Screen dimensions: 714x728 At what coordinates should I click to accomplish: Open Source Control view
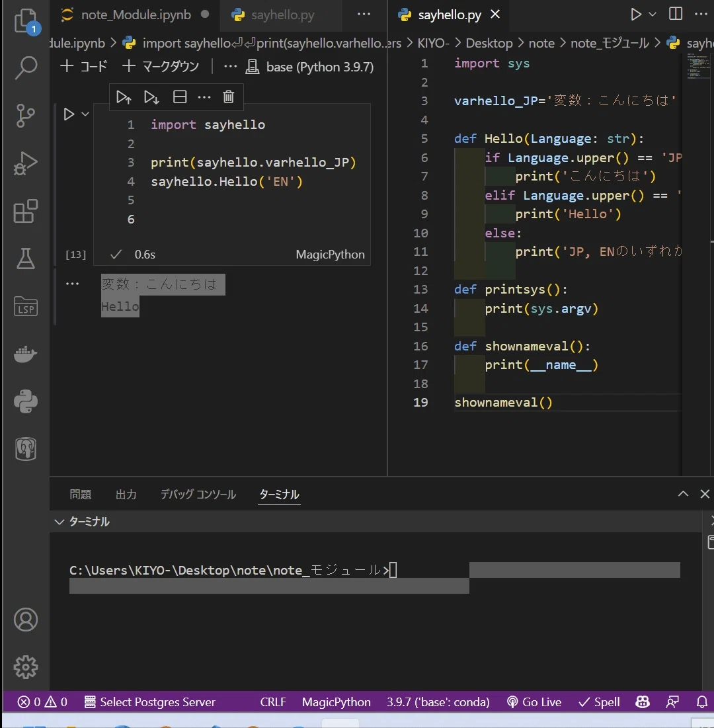pos(26,116)
